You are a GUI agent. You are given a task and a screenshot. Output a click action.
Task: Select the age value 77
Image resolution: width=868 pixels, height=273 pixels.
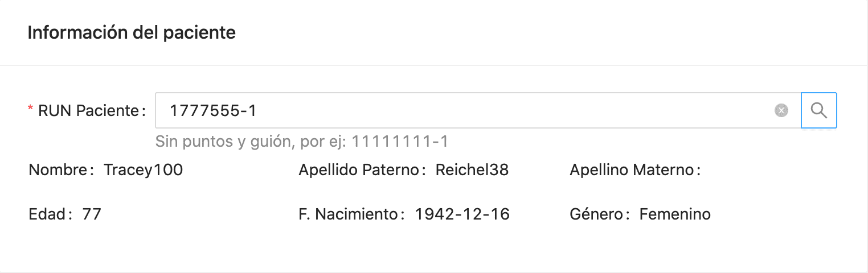[x=92, y=214]
